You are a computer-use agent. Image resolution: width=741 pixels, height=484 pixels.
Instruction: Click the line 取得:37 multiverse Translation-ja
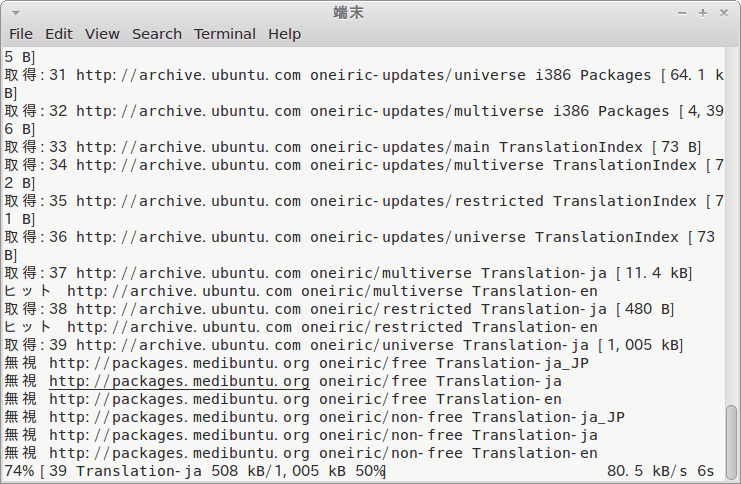[x=348, y=273]
